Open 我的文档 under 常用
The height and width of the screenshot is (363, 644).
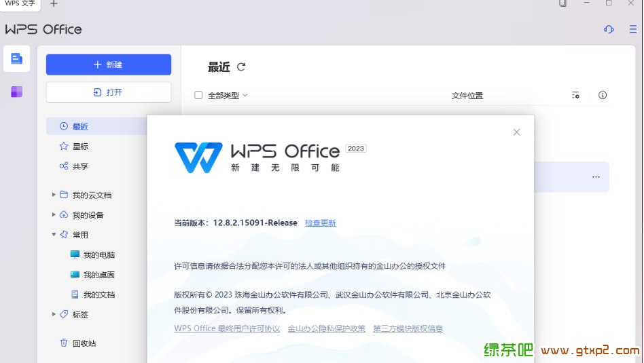pos(99,294)
